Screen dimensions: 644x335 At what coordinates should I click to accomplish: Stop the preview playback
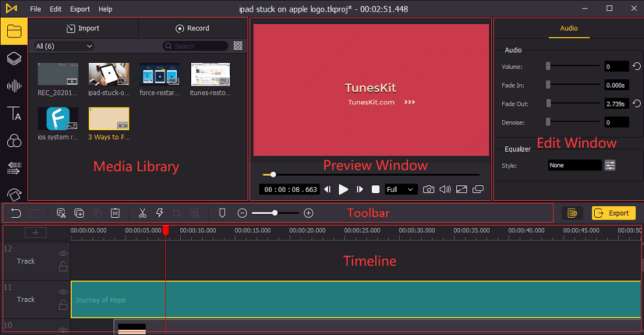tap(375, 189)
